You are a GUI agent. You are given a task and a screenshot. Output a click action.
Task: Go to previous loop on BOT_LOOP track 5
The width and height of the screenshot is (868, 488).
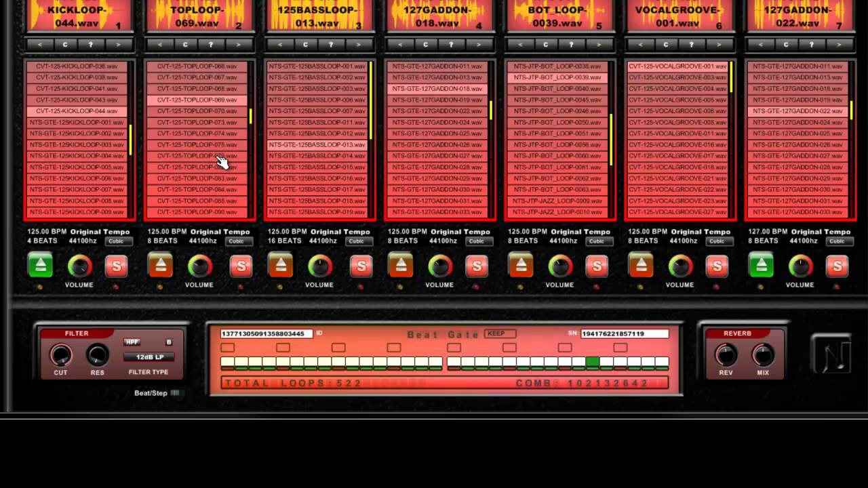(x=519, y=45)
